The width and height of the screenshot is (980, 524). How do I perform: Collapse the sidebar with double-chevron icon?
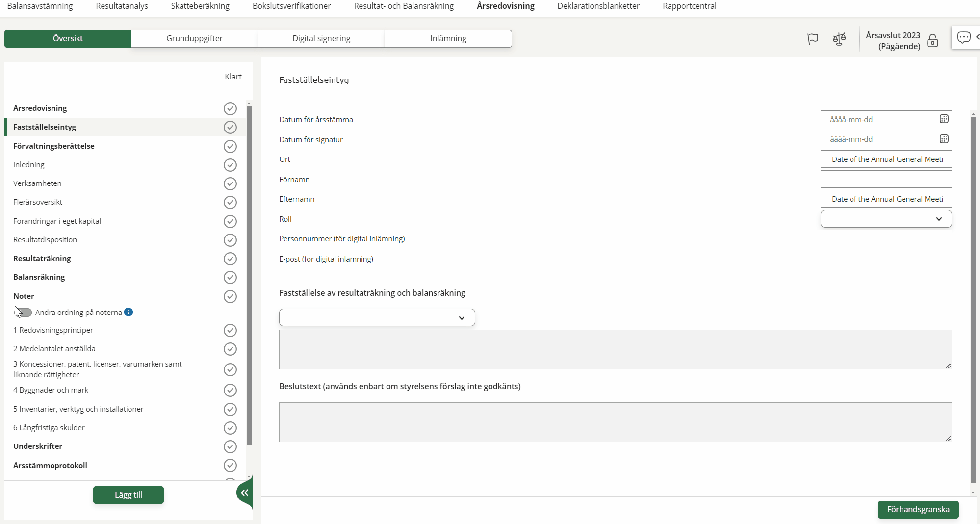tap(244, 493)
